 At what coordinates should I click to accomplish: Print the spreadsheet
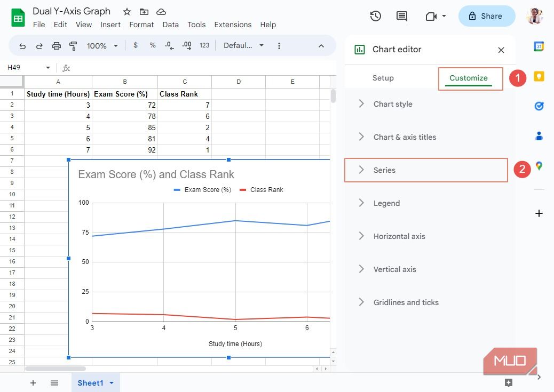coord(56,46)
